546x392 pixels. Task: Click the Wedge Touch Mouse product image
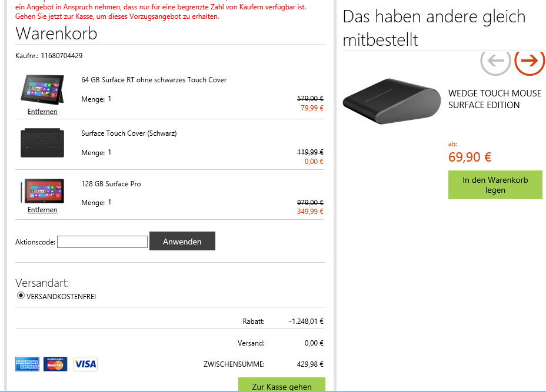[391, 100]
